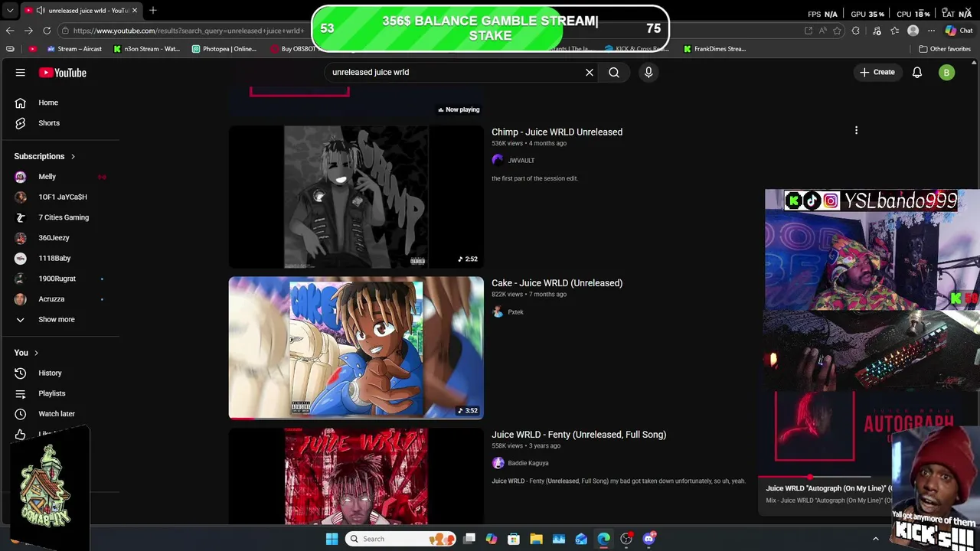Open a new browser tab
The image size is (980, 551).
[x=153, y=10]
